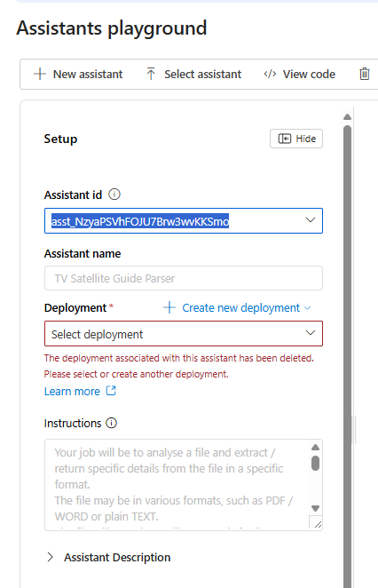This screenshot has height=588, width=378.
Task: Click the Instructions info icon
Action: [x=111, y=423]
